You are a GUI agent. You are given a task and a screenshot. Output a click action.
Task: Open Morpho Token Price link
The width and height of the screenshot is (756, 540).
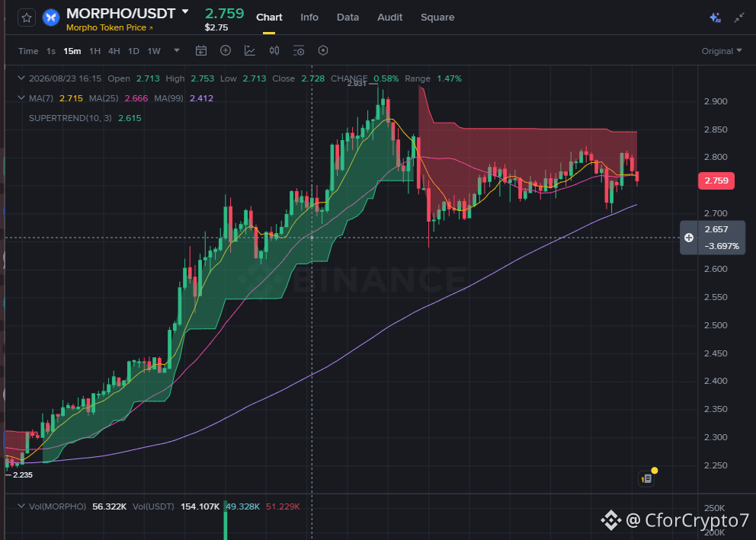(x=110, y=28)
